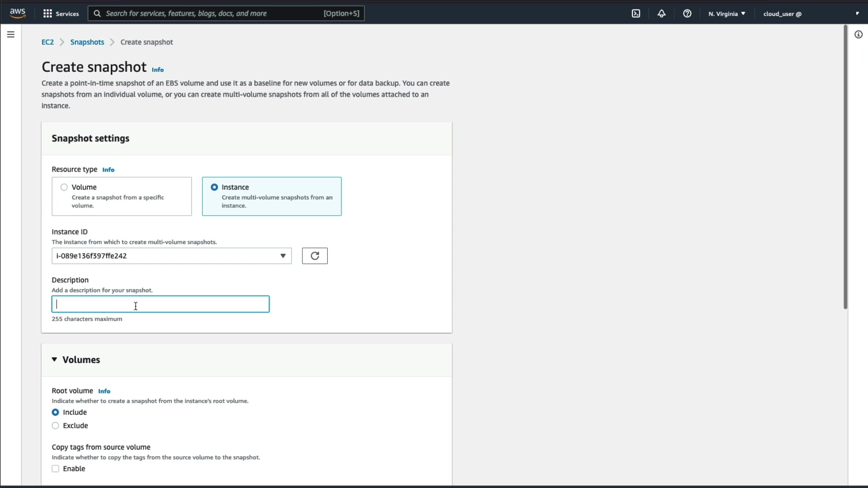The width and height of the screenshot is (868, 488).
Task: Click the page vertical scrollbar
Action: point(845,167)
